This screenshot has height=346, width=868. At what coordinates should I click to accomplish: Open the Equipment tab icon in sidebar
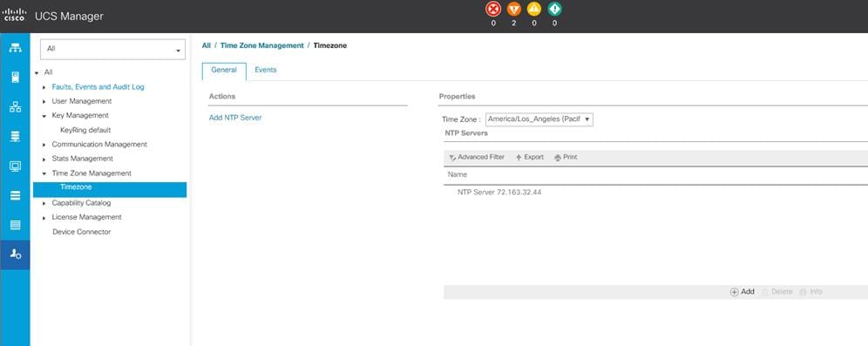pyautogui.click(x=15, y=48)
